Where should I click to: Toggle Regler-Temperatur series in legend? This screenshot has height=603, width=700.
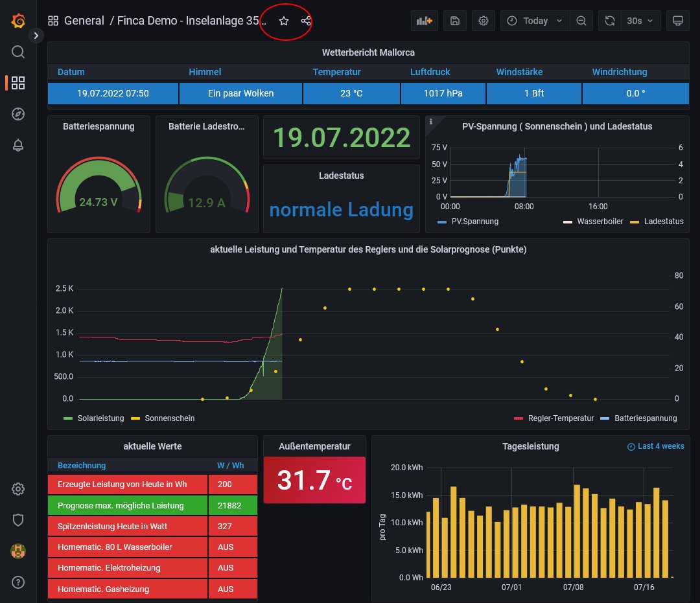click(561, 418)
